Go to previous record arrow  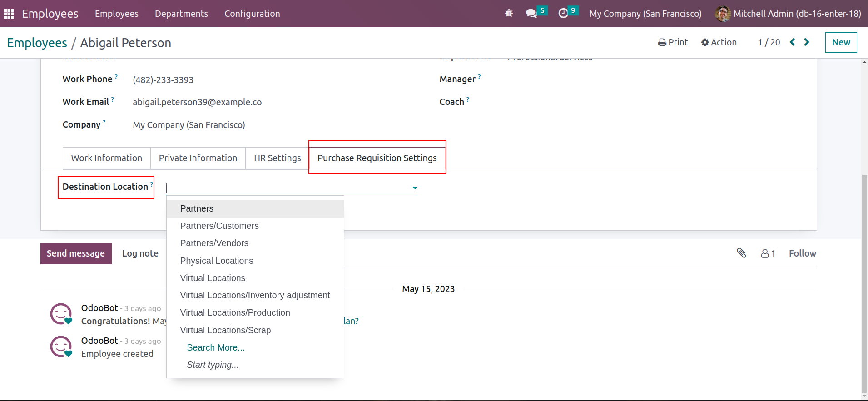[x=793, y=42]
